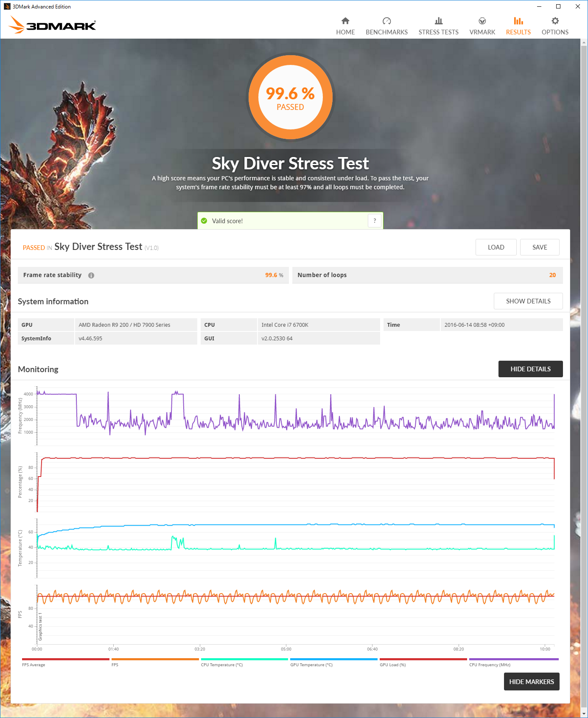
Task: Click the HIDE MARKERS button
Action: point(532,682)
